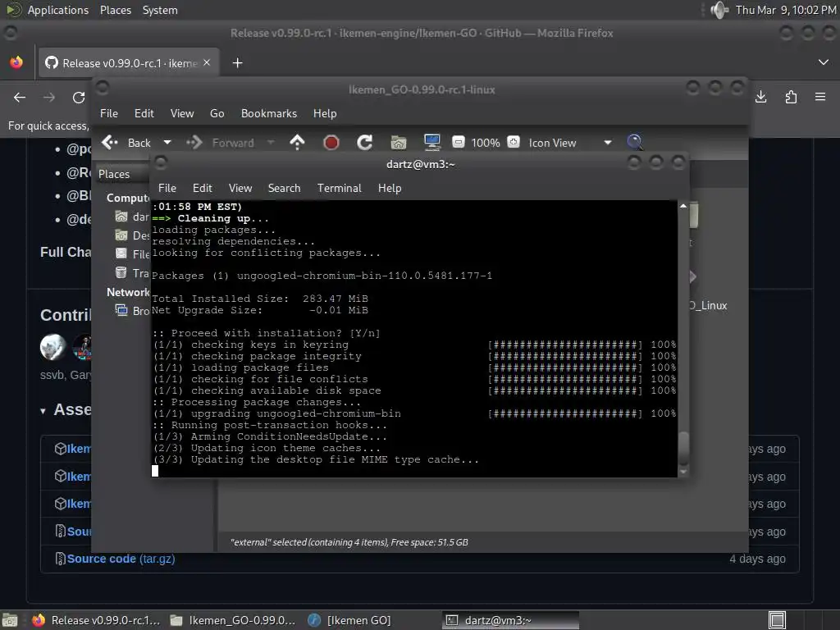Click the show desktop icon in taskbar
Screen dimensions: 840x630
10,620
